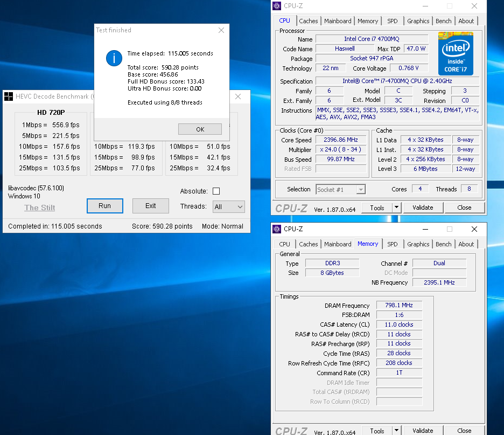Viewport: 504px width, 435px height.
Task: Click Close button in top CPU-Z window
Action: 464,208
